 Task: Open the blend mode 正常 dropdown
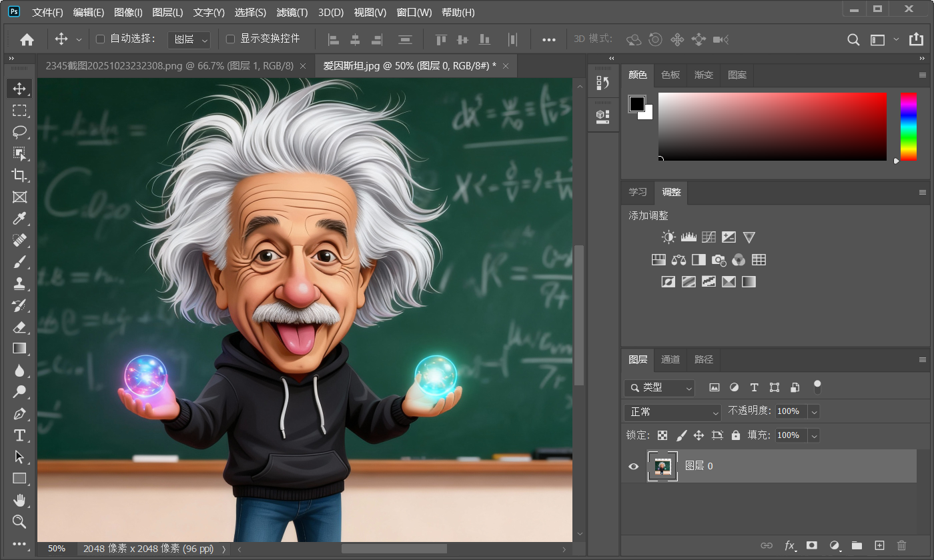(x=672, y=412)
